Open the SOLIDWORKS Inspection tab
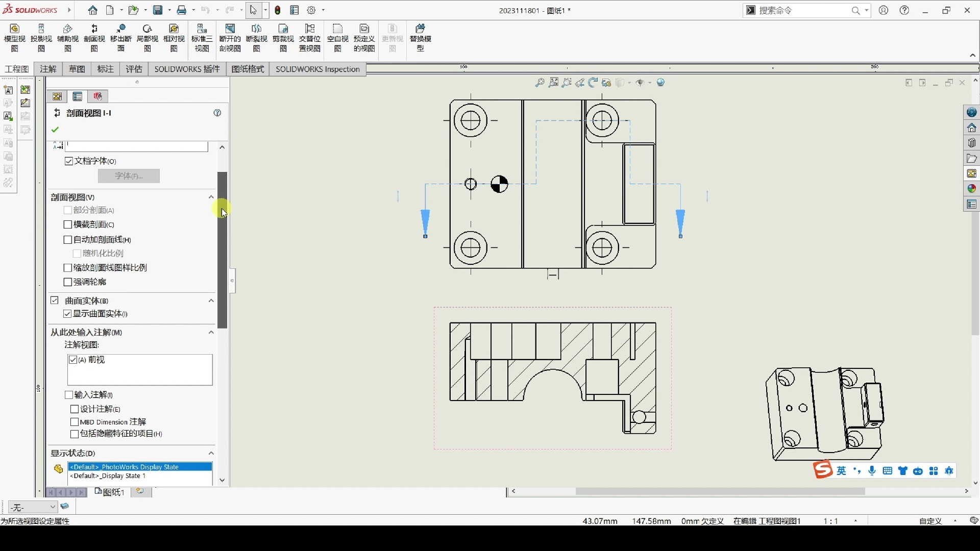 317,69
